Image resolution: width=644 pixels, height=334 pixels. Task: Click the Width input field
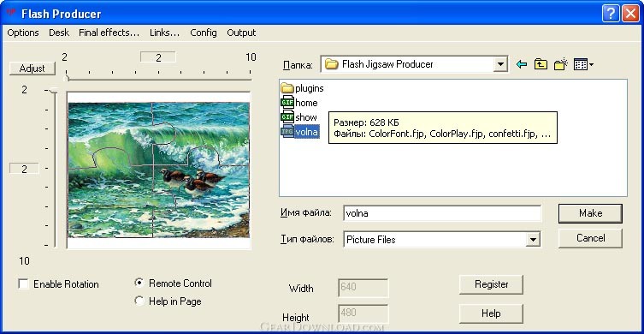(363, 288)
